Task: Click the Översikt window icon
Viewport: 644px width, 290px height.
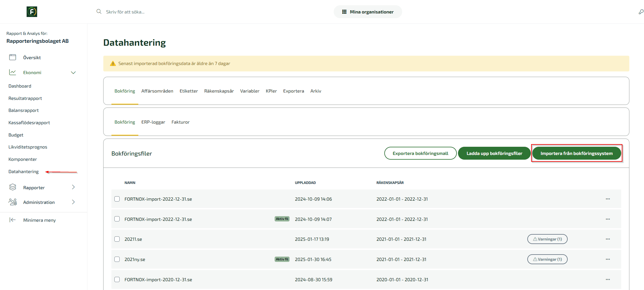Action: point(13,57)
